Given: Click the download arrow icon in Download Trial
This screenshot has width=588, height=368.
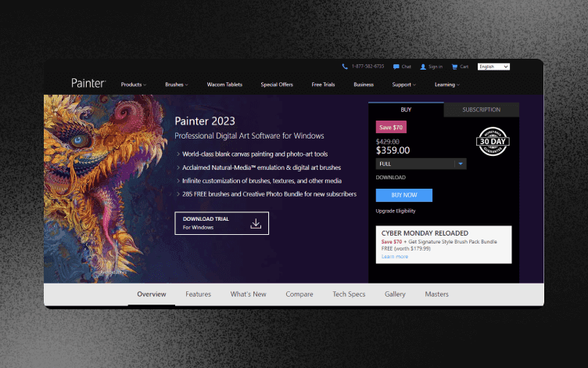Looking at the screenshot, I should 256,223.
